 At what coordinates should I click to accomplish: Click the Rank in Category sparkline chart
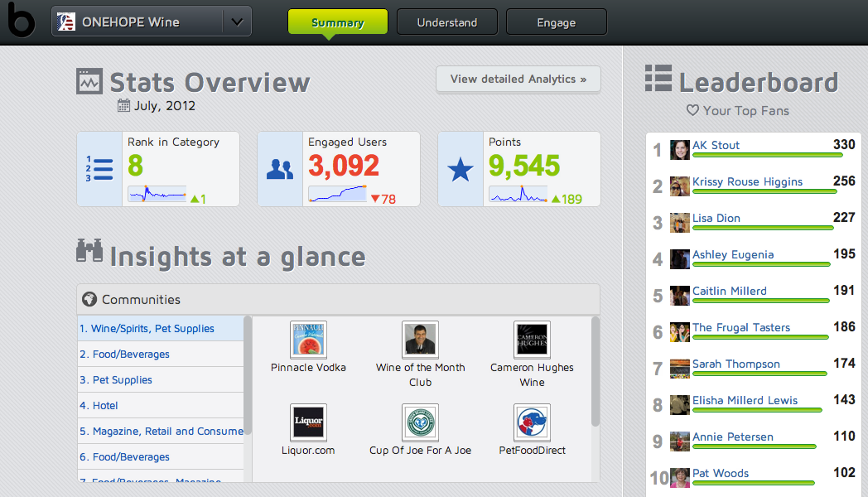coord(157,194)
